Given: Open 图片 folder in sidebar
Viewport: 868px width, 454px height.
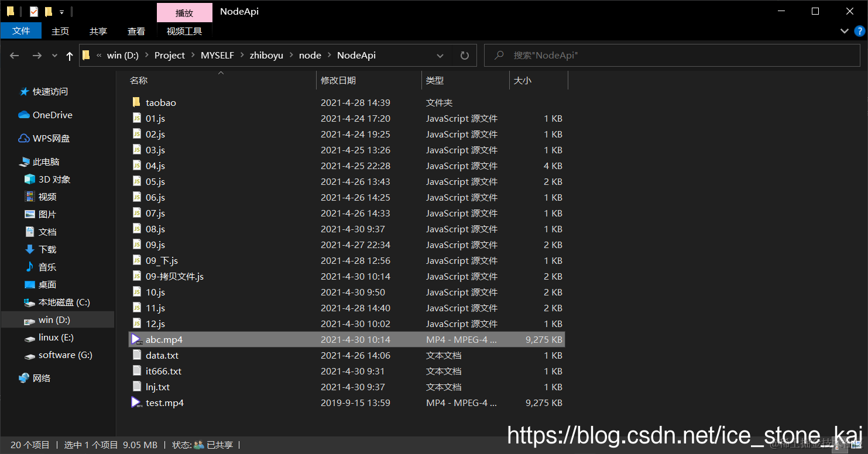Looking at the screenshot, I should [x=40, y=214].
